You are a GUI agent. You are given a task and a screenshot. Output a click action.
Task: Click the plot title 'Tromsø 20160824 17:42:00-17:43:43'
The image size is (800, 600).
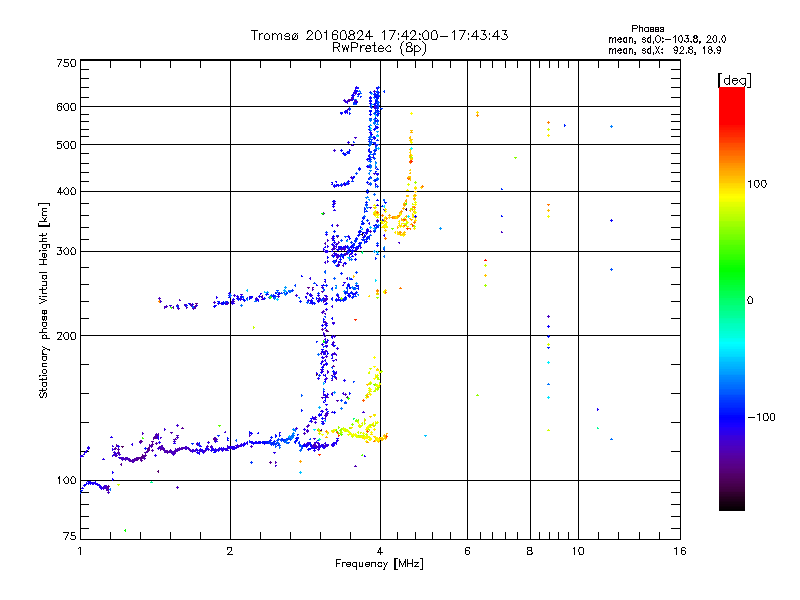[379, 35]
